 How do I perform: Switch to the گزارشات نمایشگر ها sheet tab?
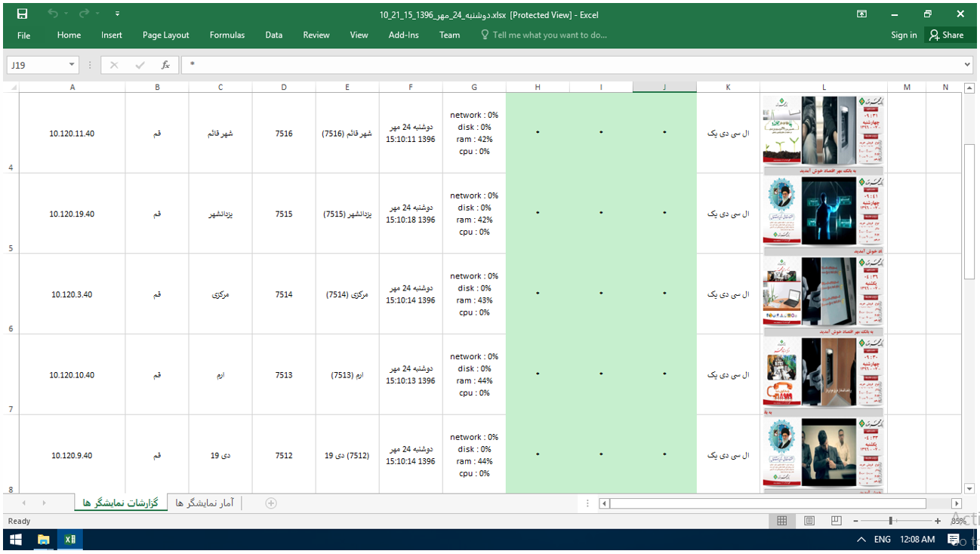121,503
